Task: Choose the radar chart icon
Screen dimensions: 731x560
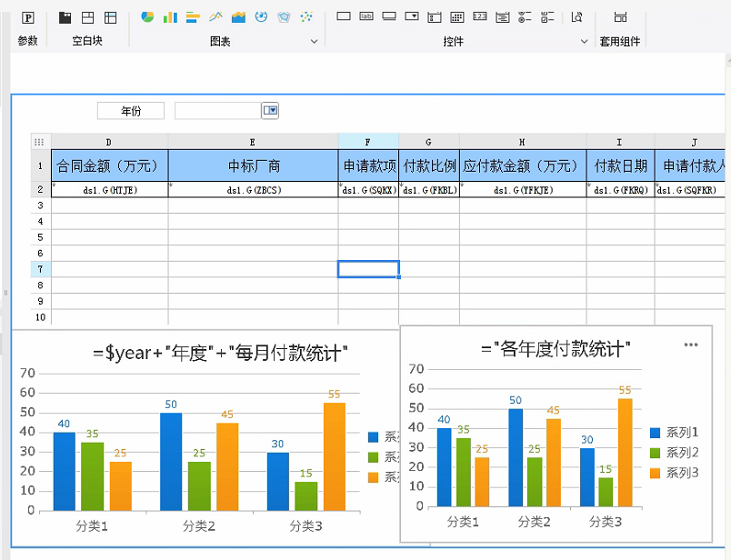Action: pyautogui.click(x=285, y=16)
